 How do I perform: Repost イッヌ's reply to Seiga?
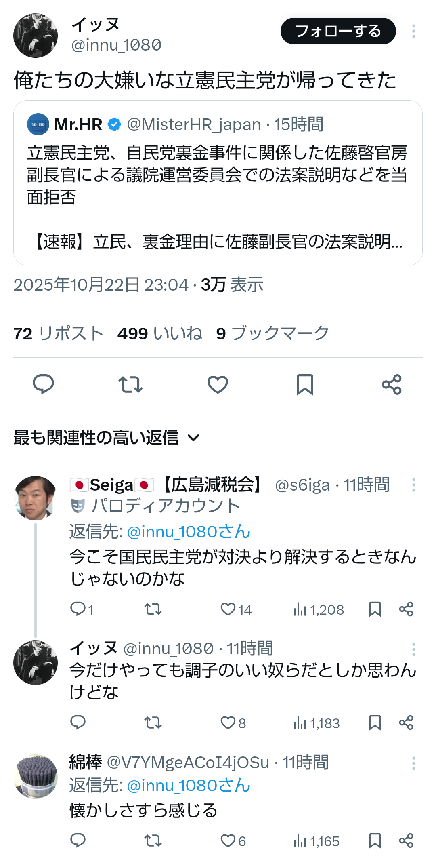tap(153, 723)
